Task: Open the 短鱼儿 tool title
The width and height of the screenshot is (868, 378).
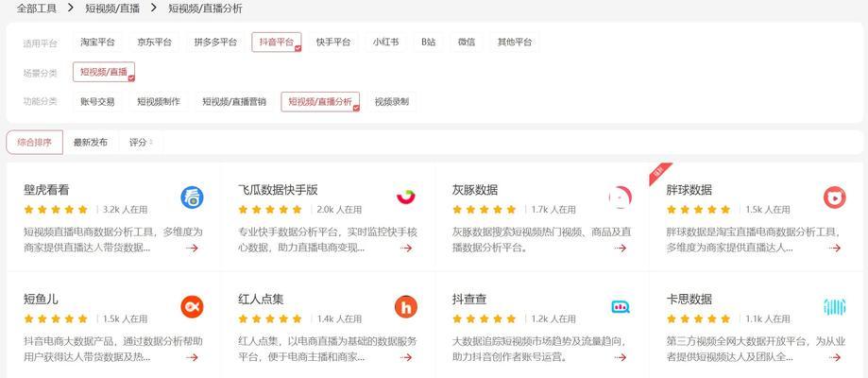Action: 41,300
